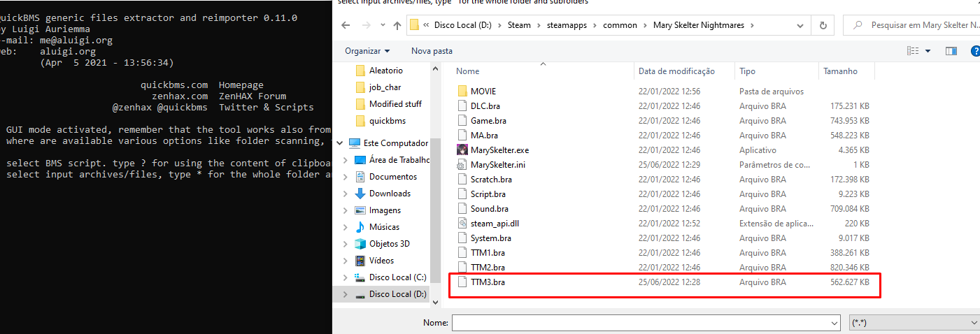The height and width of the screenshot is (334, 980).
Task: Go up one folder level
Action: (397, 25)
